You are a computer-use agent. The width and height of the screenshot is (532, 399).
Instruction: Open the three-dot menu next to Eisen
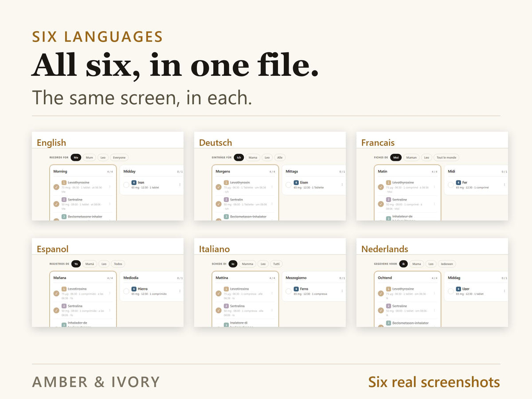342,185
